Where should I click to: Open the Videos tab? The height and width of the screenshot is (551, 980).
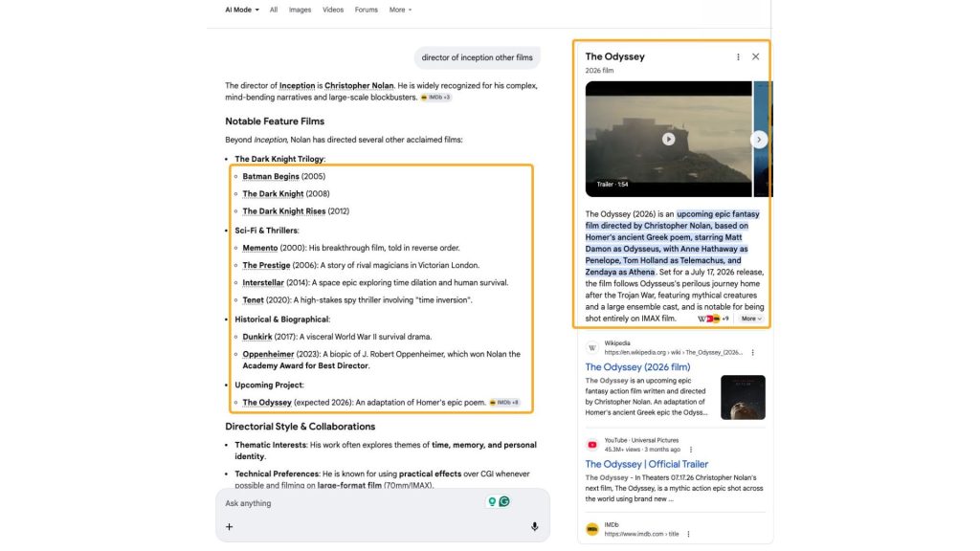pos(333,10)
